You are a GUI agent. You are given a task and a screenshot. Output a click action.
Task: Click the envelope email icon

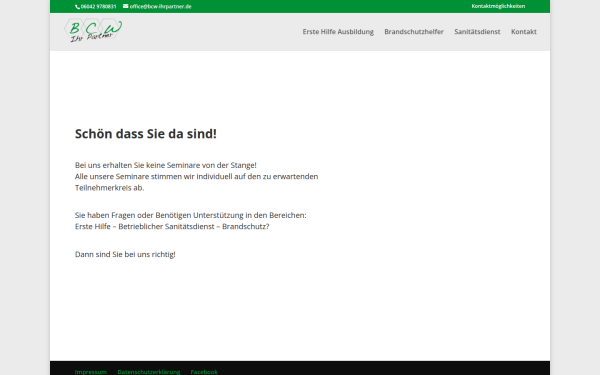tap(126, 6)
